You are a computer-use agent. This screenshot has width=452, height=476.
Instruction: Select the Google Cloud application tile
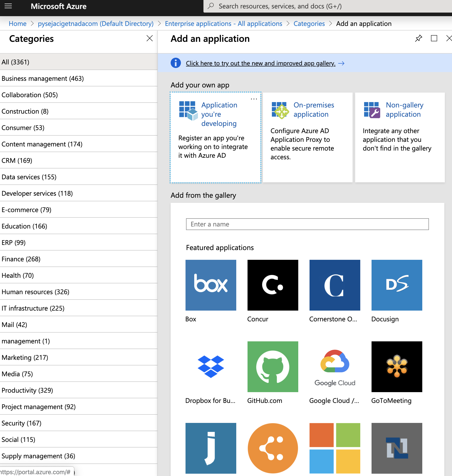point(335,367)
